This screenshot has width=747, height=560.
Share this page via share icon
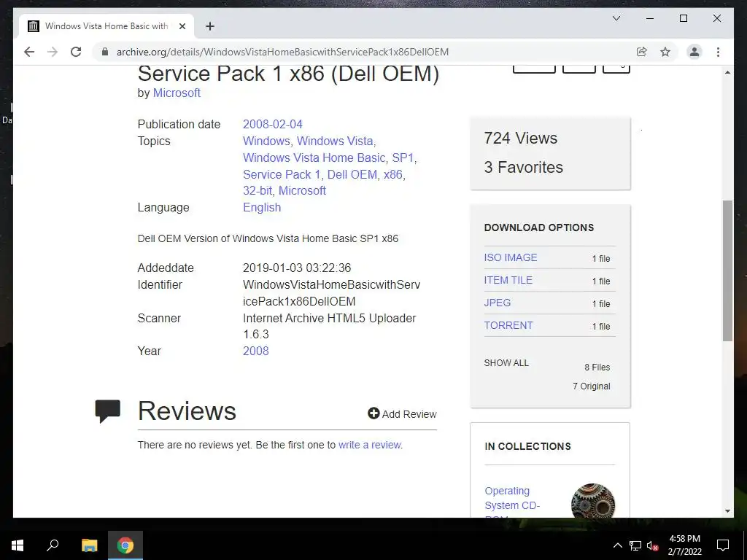click(642, 52)
